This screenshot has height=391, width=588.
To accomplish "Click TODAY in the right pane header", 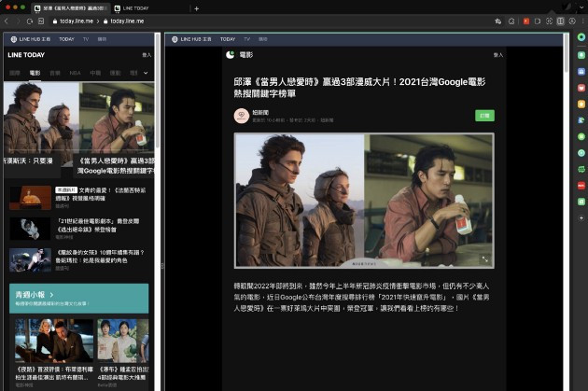I will pyautogui.click(x=228, y=39).
